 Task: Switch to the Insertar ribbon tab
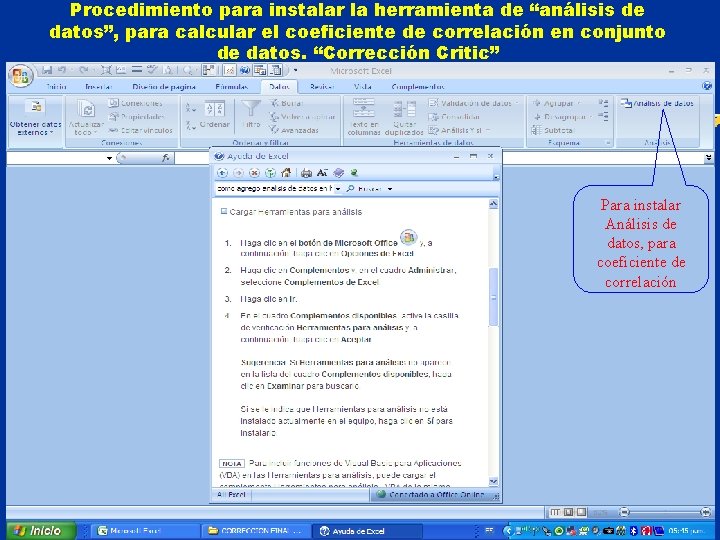coord(98,86)
